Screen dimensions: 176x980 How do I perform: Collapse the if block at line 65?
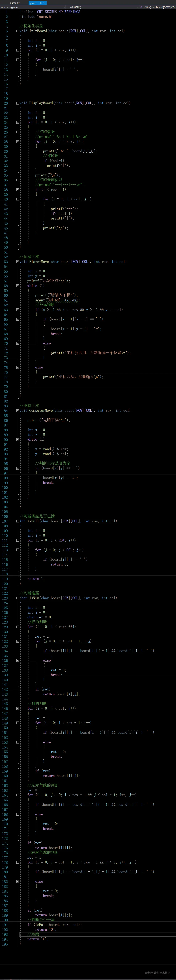click(x=18, y=319)
